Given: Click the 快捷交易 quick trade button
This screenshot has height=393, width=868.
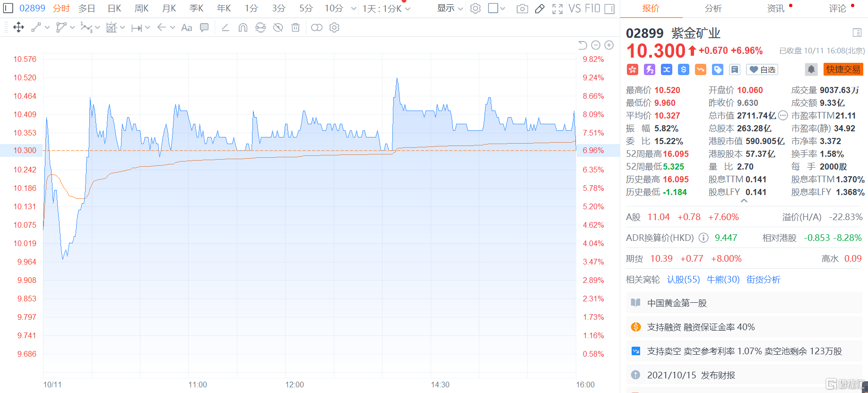Looking at the screenshot, I should [x=843, y=69].
